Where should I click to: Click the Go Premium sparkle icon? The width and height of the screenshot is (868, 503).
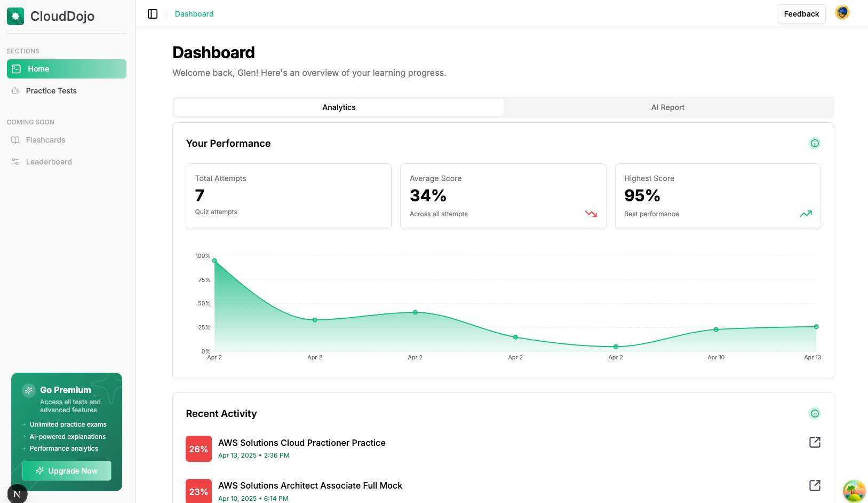[x=29, y=390]
